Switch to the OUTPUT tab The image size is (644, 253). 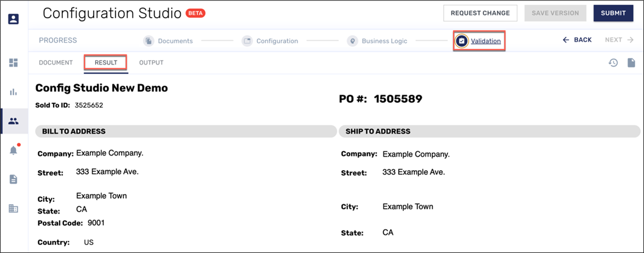151,63
